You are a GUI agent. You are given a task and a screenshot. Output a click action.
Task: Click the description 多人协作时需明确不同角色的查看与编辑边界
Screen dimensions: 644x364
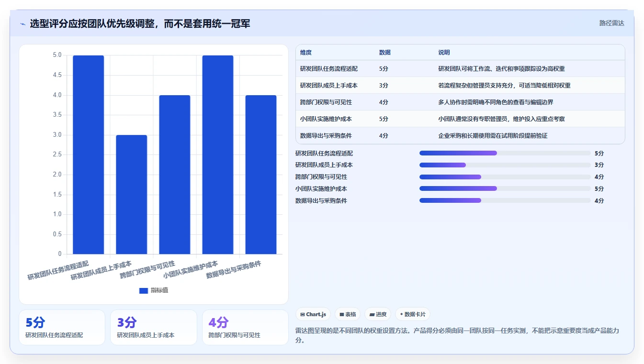[496, 102]
